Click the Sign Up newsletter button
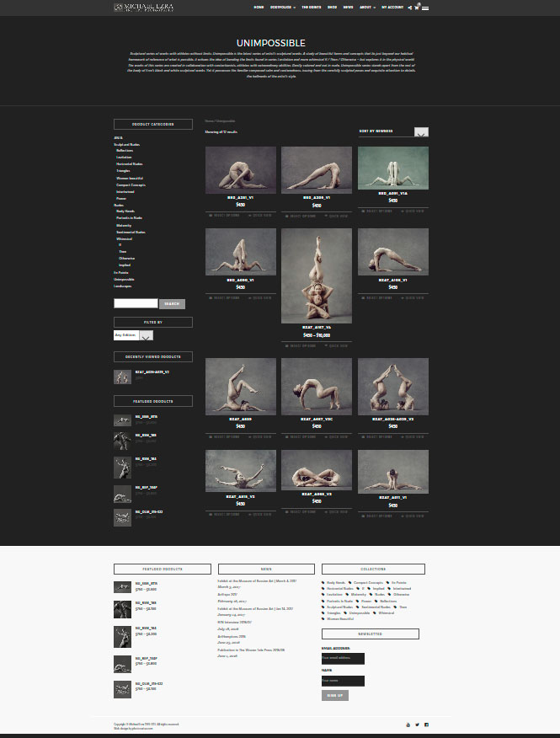 335,696
